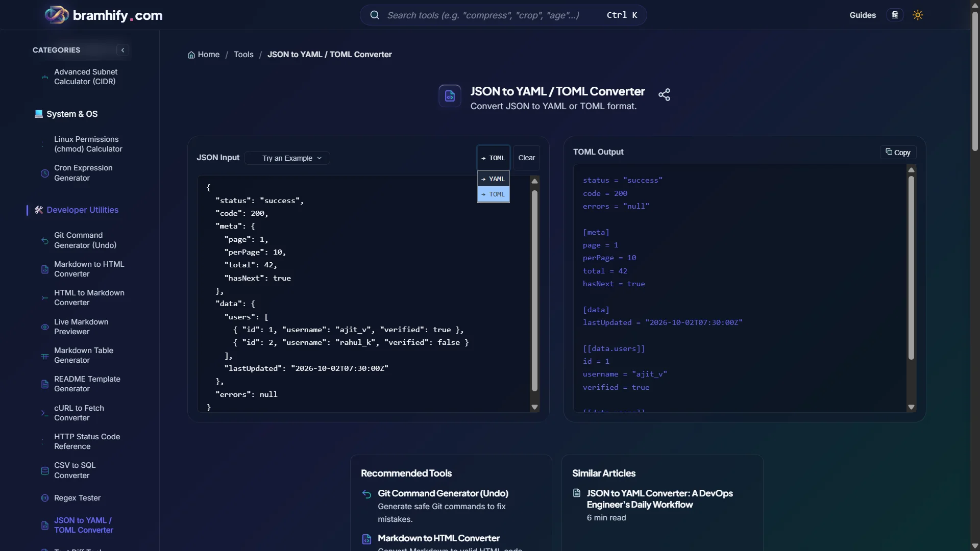Clear the JSON input
Image resolution: width=980 pixels, height=551 pixels.
click(x=526, y=158)
